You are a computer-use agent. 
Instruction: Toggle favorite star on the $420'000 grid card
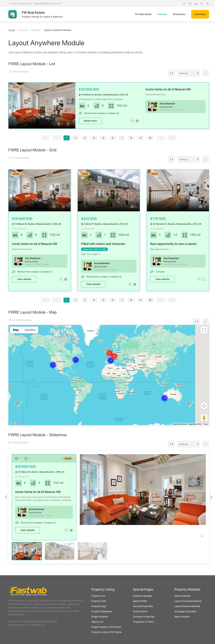[135, 284]
